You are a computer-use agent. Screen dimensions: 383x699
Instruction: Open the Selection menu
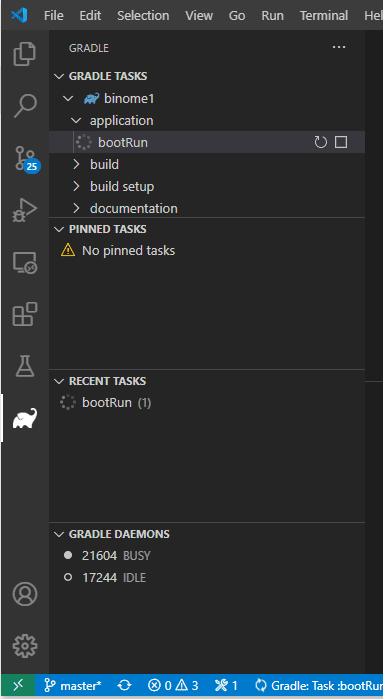(x=143, y=16)
